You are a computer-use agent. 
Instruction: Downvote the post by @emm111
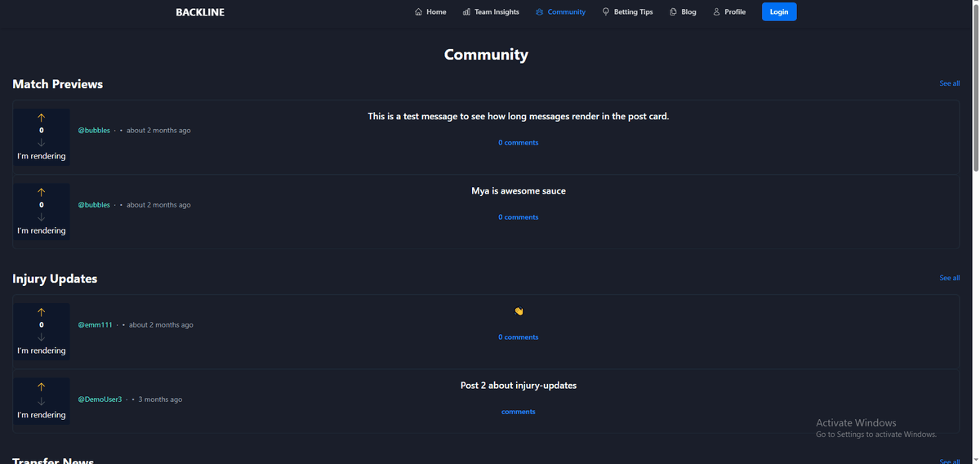click(x=42, y=337)
